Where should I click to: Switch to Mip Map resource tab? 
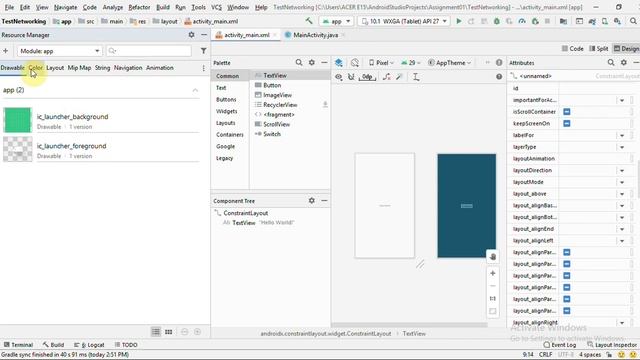[79, 68]
